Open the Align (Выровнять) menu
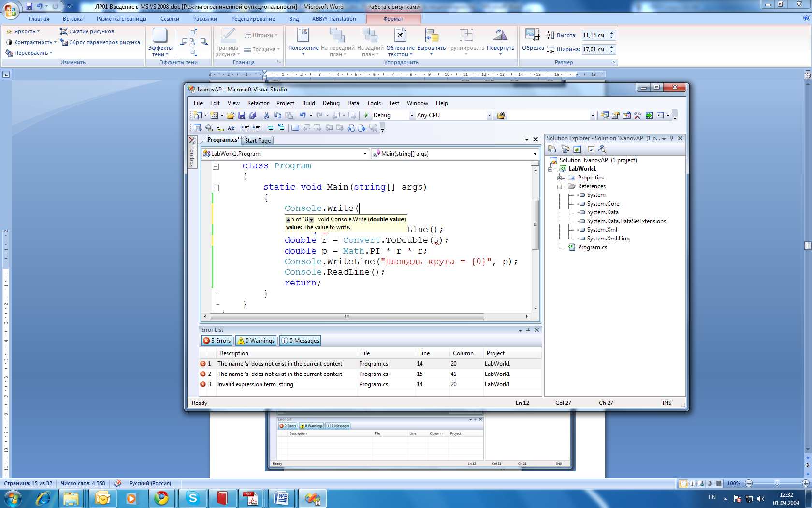The height and width of the screenshot is (508, 812). tap(431, 42)
